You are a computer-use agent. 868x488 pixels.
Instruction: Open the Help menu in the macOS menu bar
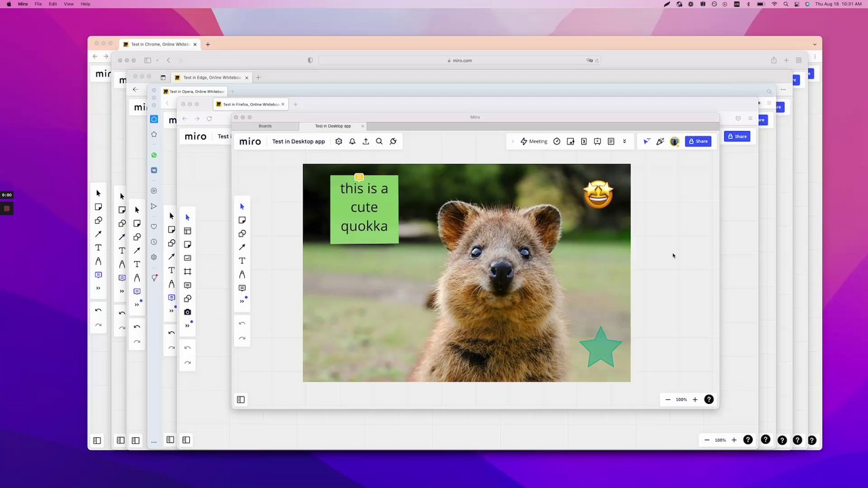pos(85,4)
